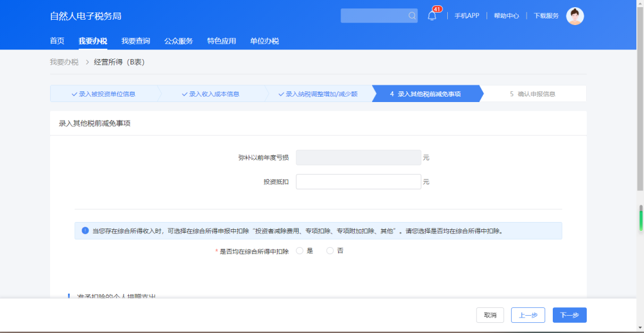This screenshot has width=644, height=333.
Task: Click the blue info icon in notice
Action: point(85,231)
